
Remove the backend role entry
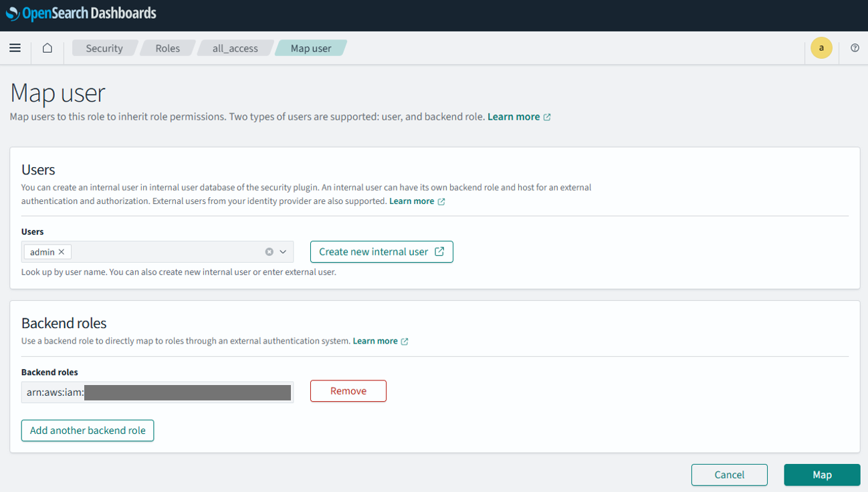[348, 391]
